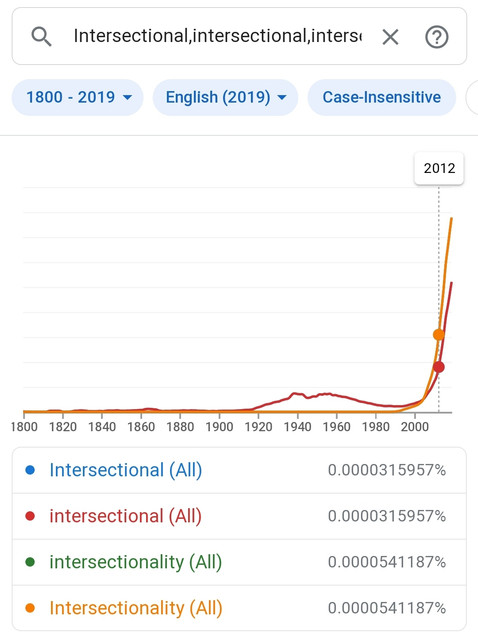
Task: Select the Intersectional (All) legend link
Action: click(x=126, y=470)
